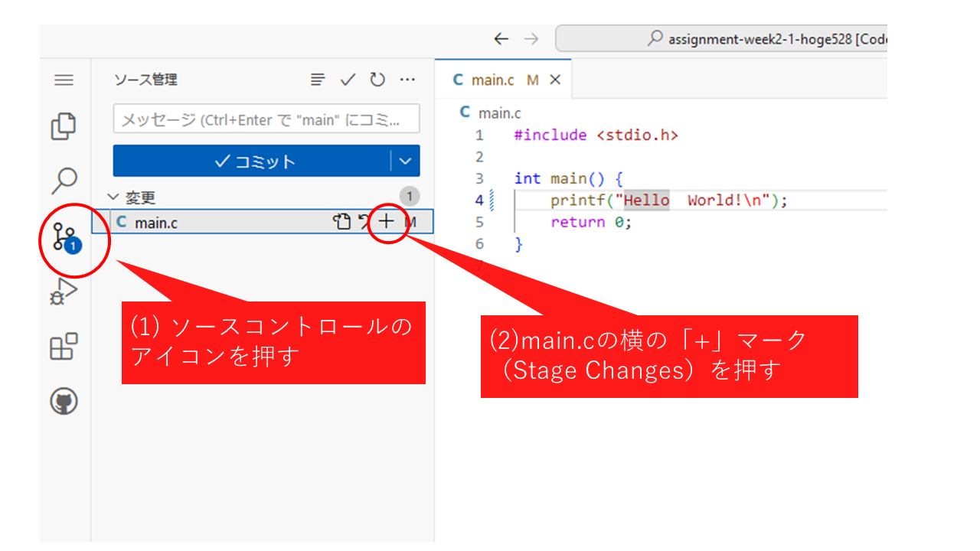Open the hamburger menu in activity bar
This screenshot has height=551, width=980.
click(x=64, y=80)
